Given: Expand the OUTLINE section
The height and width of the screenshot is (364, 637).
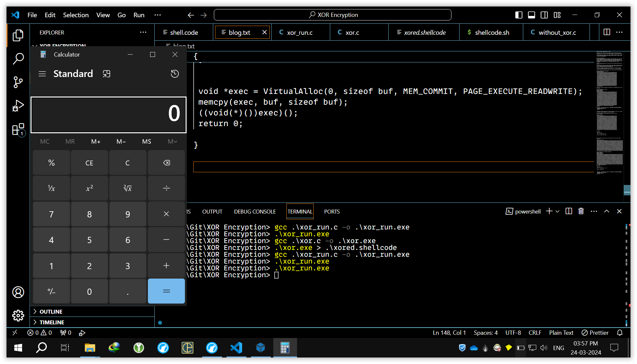Looking at the screenshot, I should [93, 311].
